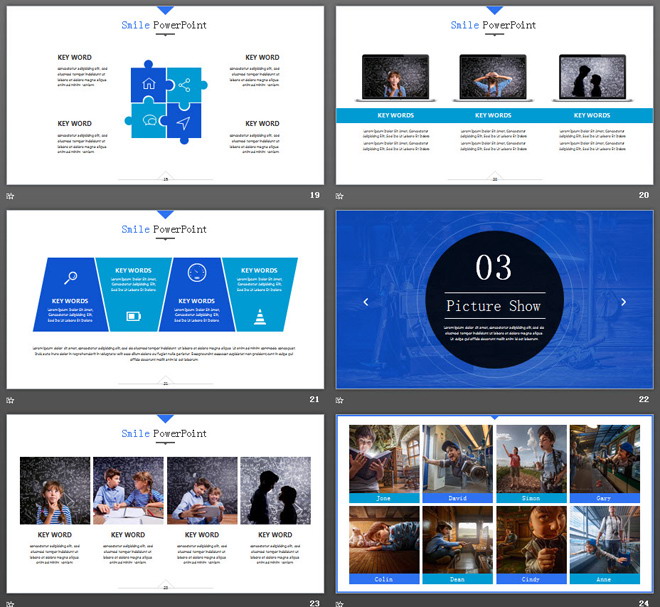
Task: Click lower-left "KEY WORD" heading on slide 19
Action: click(75, 123)
